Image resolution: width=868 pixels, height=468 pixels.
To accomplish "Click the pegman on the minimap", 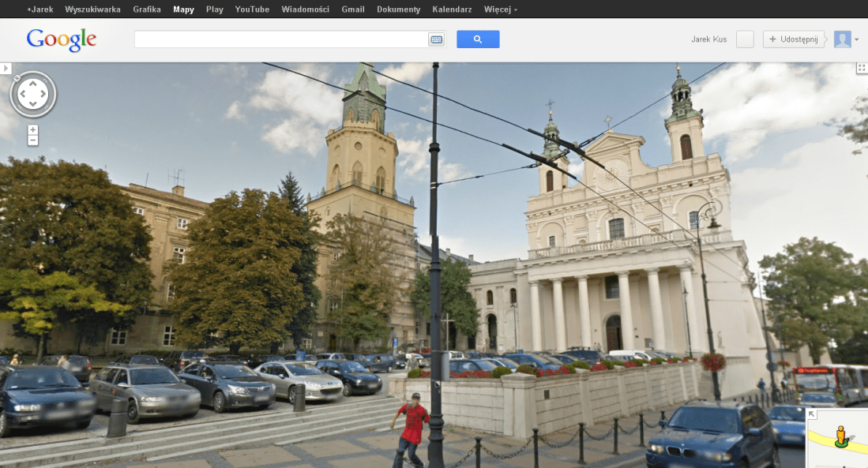I will coord(841,436).
